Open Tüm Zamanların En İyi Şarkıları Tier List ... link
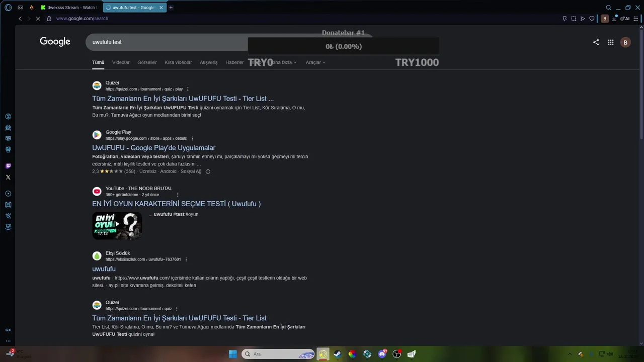Viewport: 644px width, 362px height. [183, 99]
